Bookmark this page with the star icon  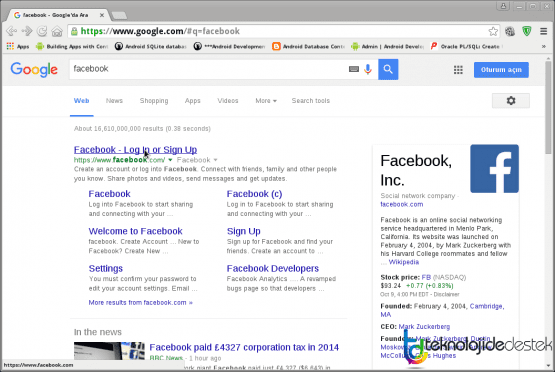pyautogui.click(x=493, y=31)
